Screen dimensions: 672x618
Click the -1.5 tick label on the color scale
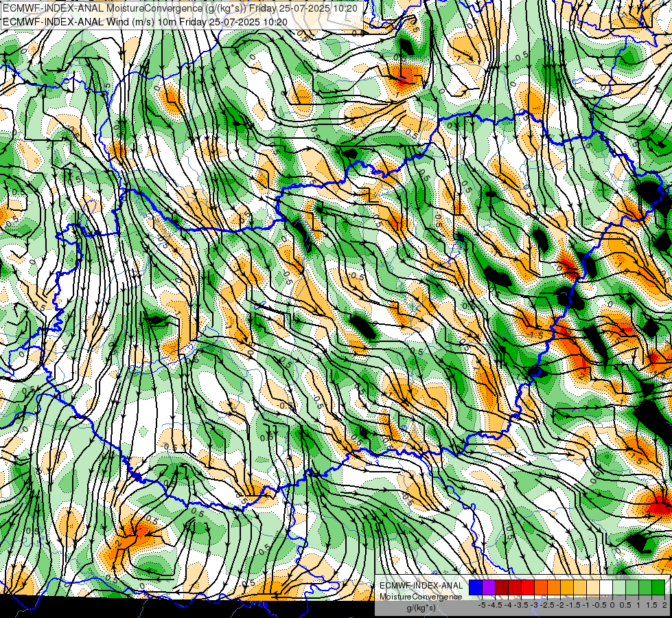(x=573, y=605)
